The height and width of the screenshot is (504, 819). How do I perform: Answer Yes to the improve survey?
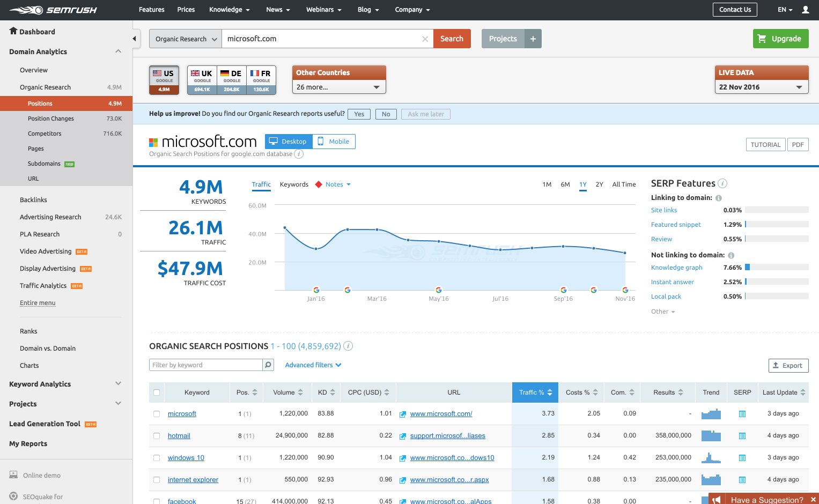tap(359, 114)
